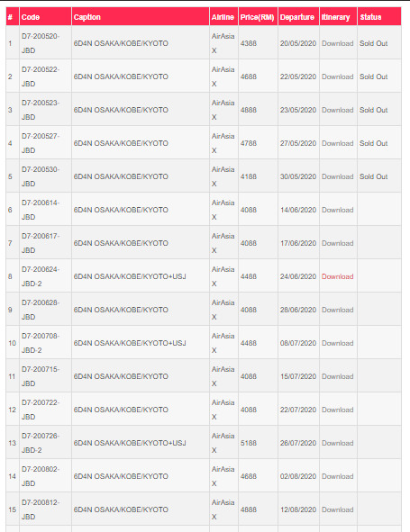
Task: Download itinerary for the RM5188 tour
Action: [x=337, y=443]
